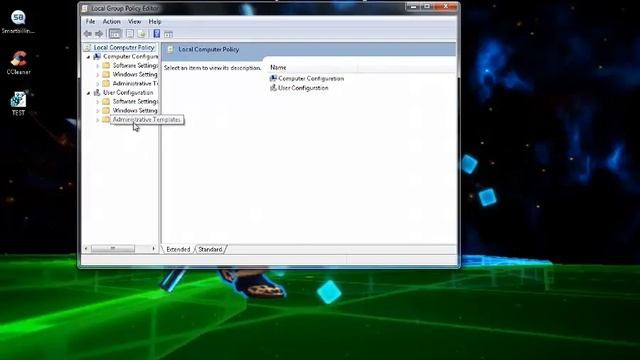Click the Back arrow in the toolbar
The image size is (640, 360).
click(88, 34)
